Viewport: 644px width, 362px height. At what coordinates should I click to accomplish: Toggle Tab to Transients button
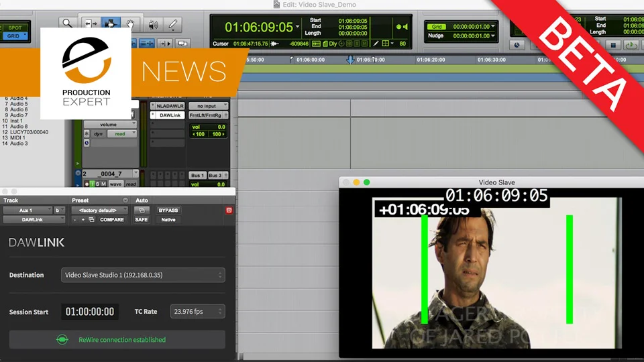165,44
